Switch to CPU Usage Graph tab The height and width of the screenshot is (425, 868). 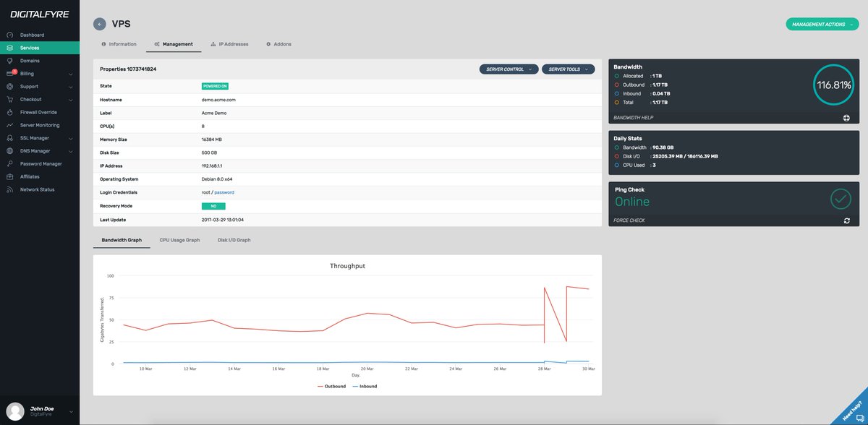(x=179, y=240)
